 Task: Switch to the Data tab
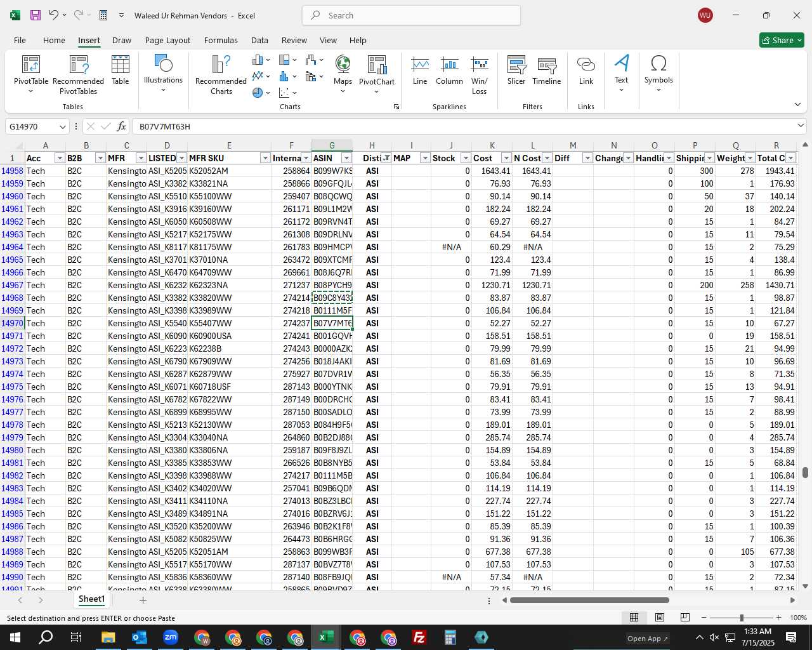tap(259, 40)
